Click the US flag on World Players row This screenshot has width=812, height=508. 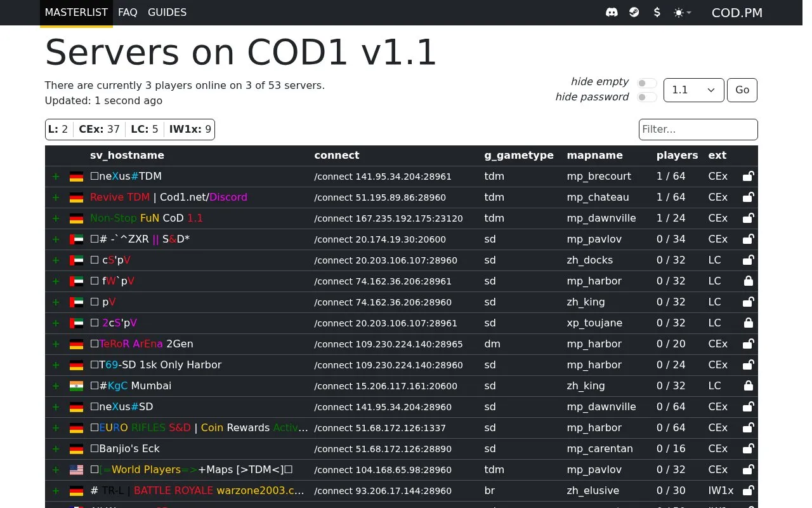click(76, 470)
